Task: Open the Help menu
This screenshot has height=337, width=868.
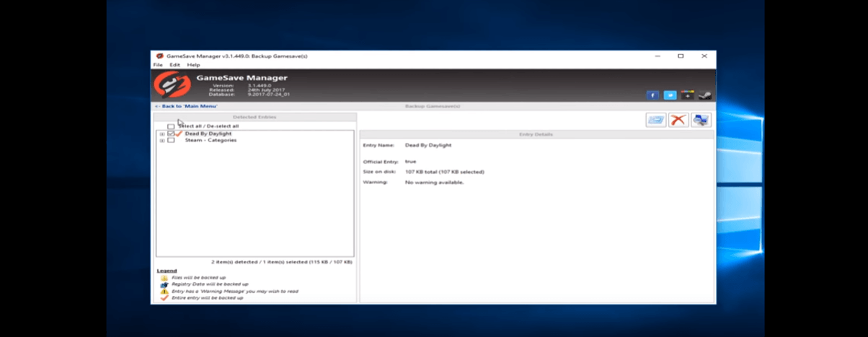Action: 193,65
